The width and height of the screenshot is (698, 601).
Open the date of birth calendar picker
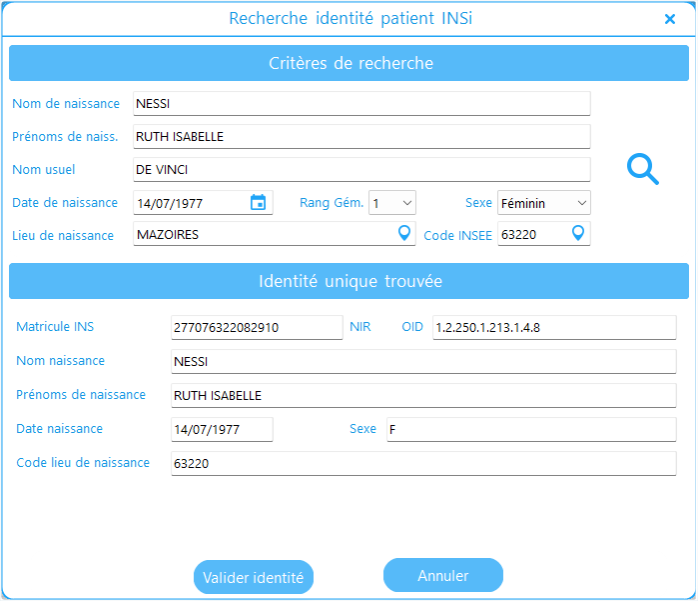[x=257, y=203]
